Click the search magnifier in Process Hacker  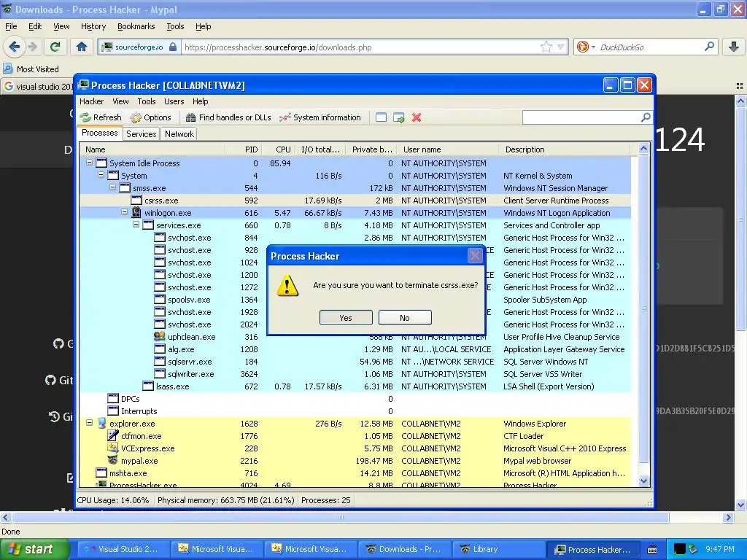[646, 117]
